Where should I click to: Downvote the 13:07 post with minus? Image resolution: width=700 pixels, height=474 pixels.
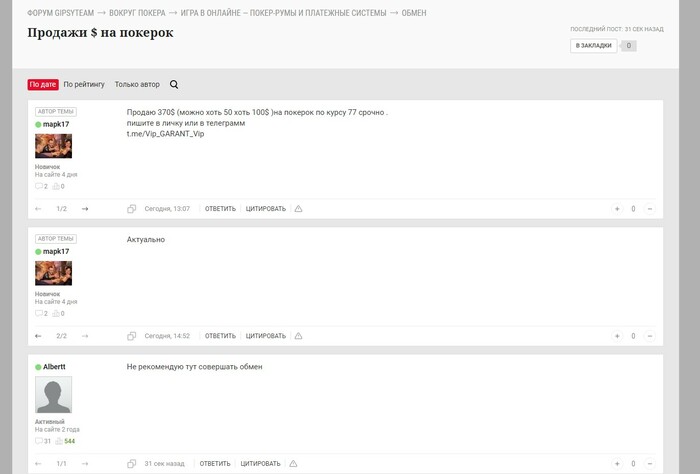click(x=650, y=208)
